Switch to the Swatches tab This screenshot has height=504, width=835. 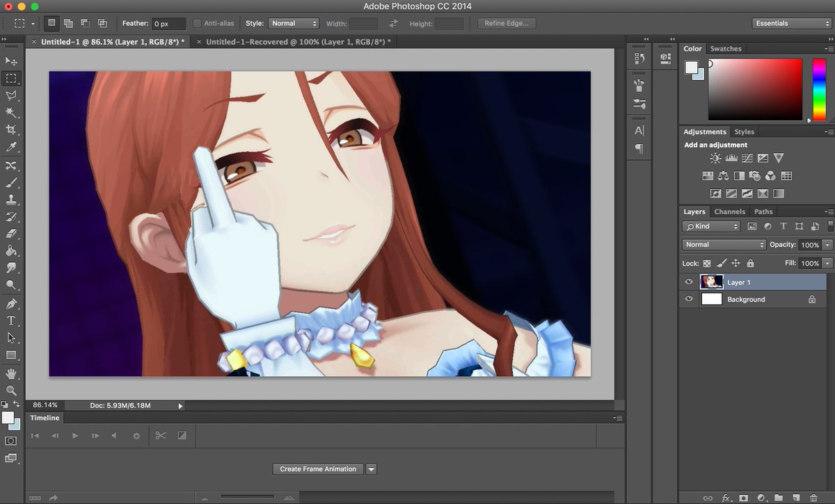point(726,49)
